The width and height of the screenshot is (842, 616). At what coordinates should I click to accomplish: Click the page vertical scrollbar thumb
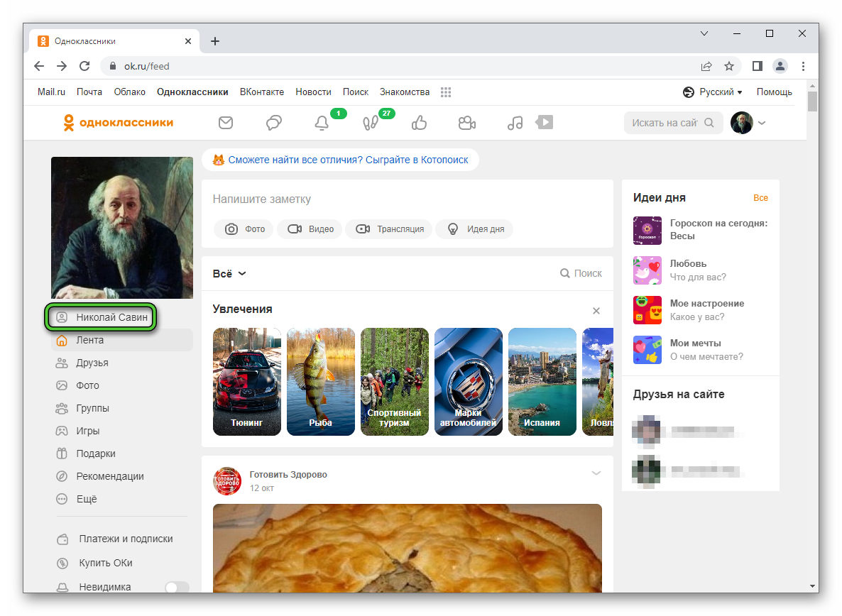812,101
